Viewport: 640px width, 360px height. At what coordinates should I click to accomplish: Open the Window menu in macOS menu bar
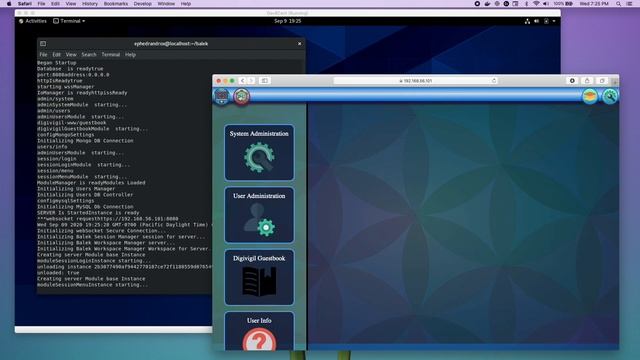point(166,4)
